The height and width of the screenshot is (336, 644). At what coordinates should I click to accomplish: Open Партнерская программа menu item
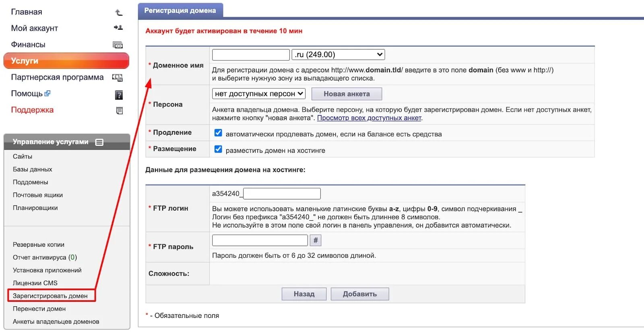(57, 77)
